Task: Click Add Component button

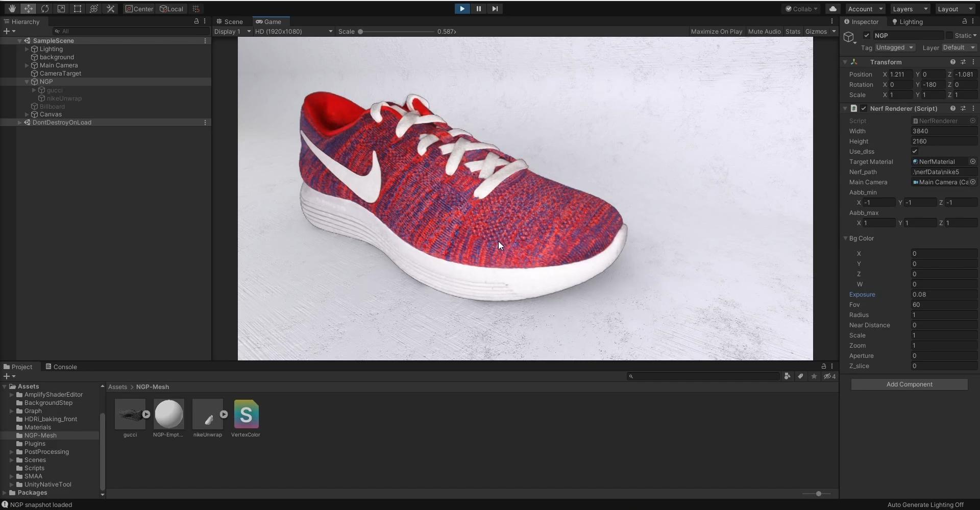Action: [x=909, y=384]
